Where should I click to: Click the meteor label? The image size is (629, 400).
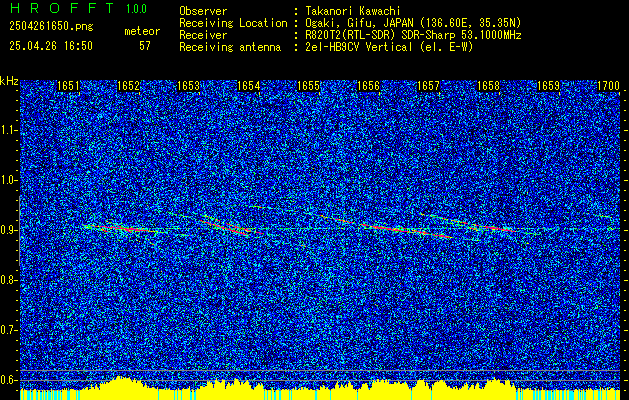tap(142, 31)
